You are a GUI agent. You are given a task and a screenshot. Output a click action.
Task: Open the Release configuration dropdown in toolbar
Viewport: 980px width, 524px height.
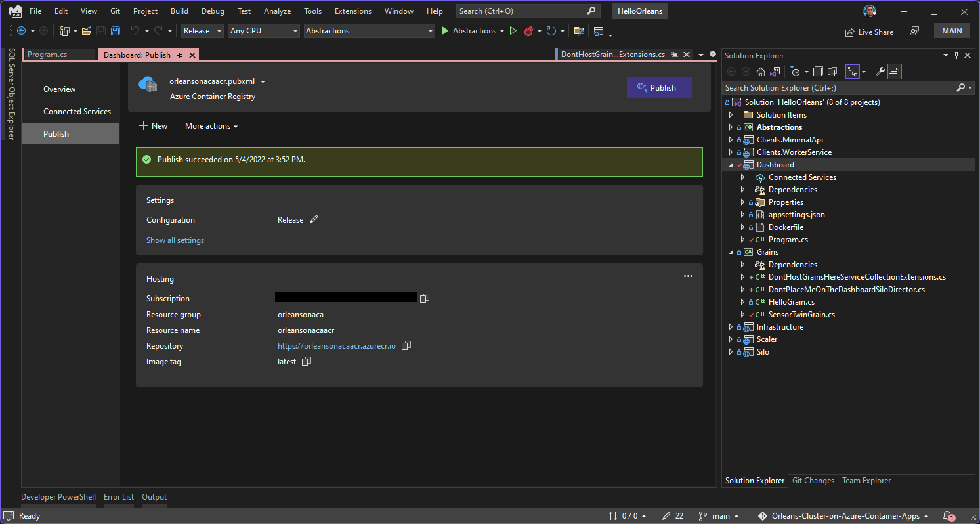202,31
